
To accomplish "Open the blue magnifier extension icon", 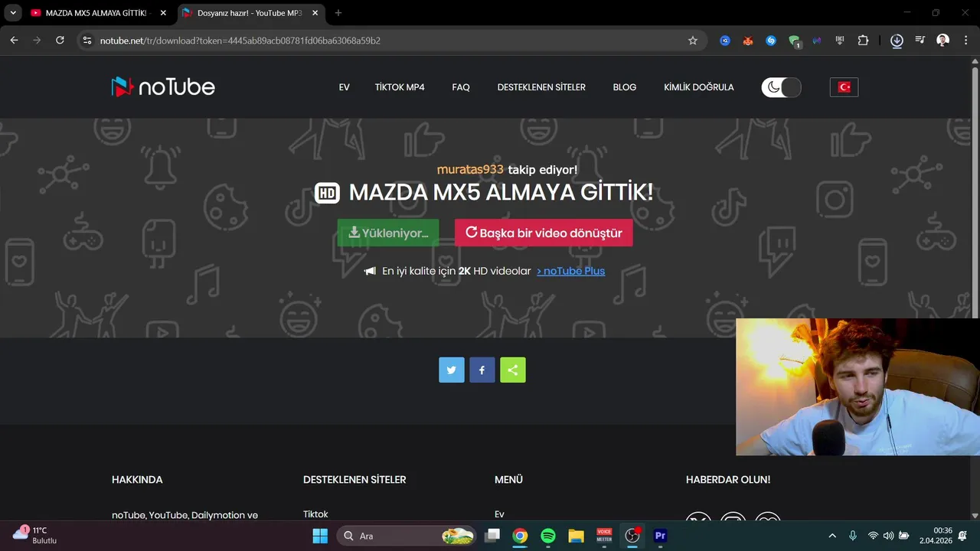I will (x=725, y=41).
